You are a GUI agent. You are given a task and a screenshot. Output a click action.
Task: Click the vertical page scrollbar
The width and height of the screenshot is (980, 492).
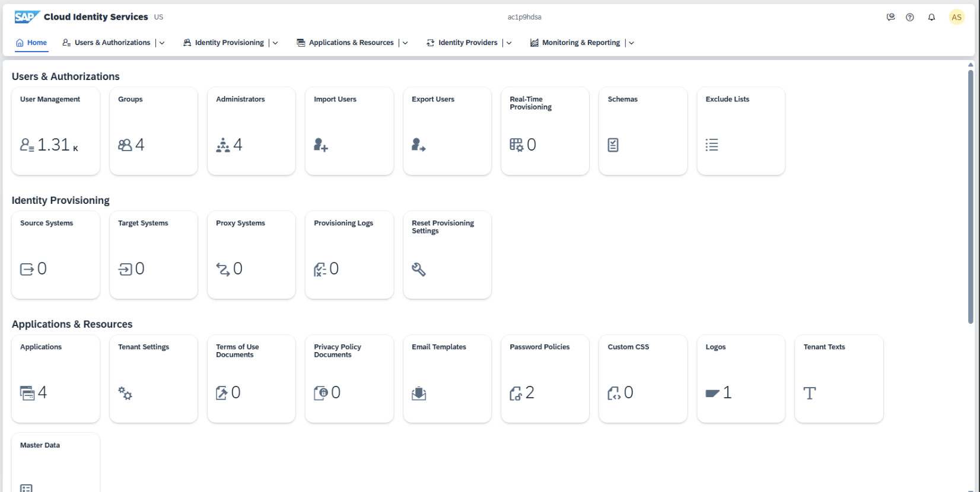(x=971, y=196)
